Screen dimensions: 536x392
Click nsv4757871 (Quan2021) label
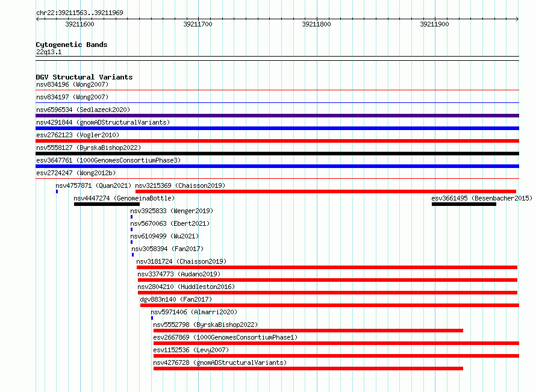click(x=93, y=185)
